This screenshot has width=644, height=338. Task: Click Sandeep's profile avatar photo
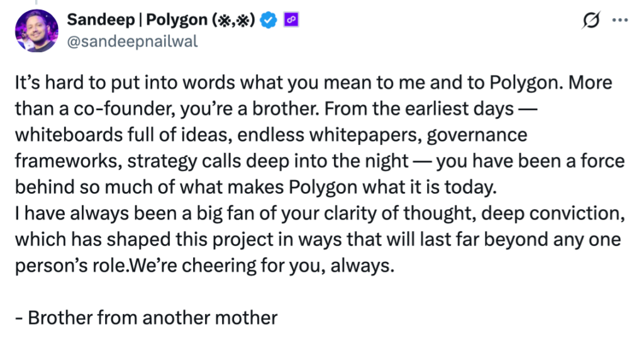pos(38,31)
